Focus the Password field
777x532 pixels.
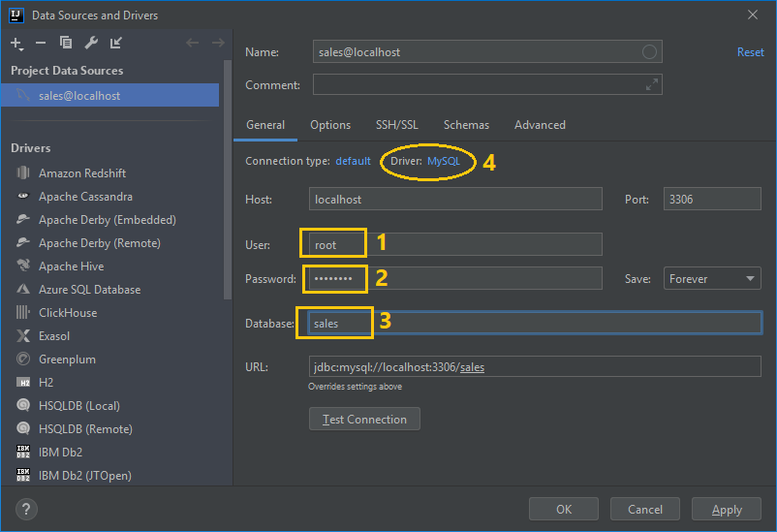pos(455,279)
